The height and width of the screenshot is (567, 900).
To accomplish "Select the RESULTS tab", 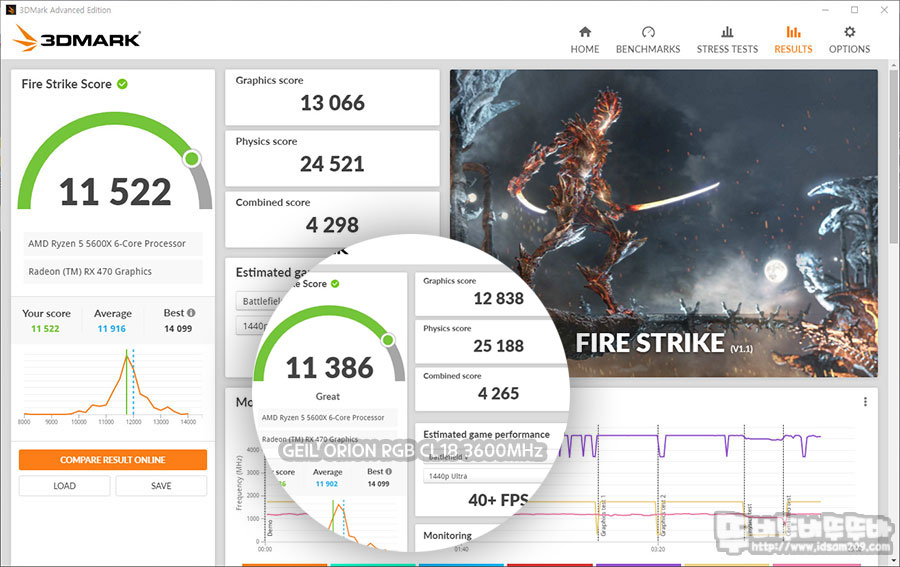I will [793, 40].
